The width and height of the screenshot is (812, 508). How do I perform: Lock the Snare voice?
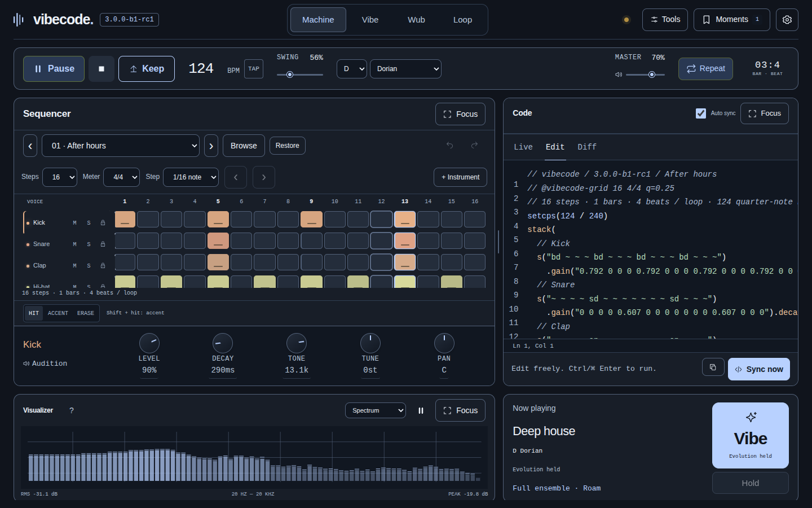(x=103, y=244)
